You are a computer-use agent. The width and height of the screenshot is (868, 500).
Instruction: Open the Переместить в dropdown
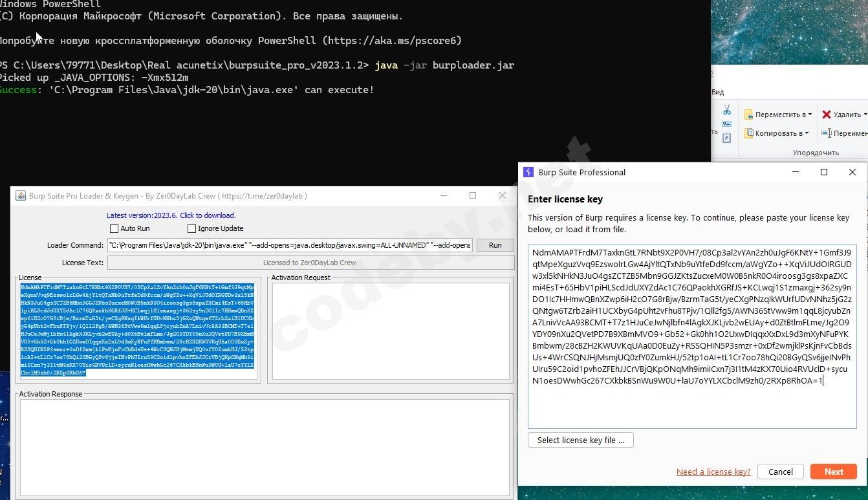(x=777, y=114)
